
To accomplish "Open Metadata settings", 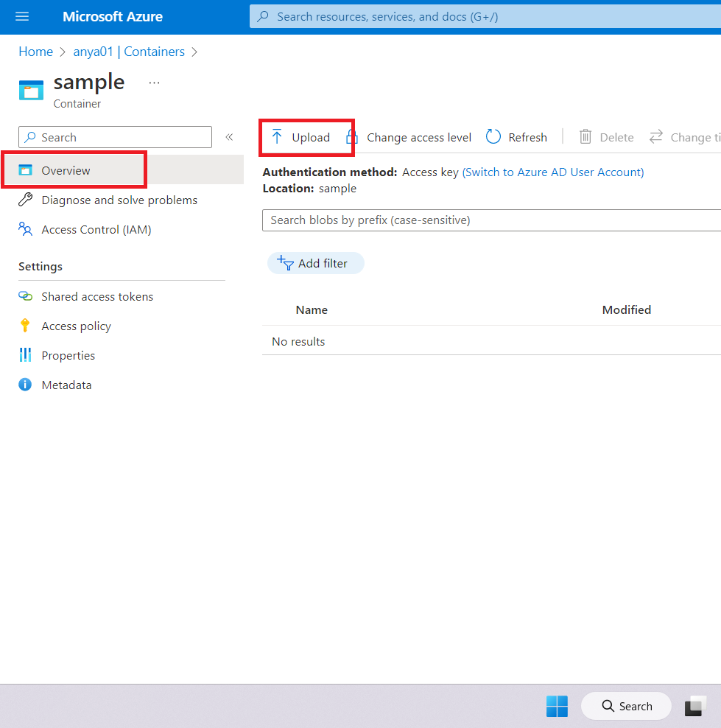I will coord(66,385).
